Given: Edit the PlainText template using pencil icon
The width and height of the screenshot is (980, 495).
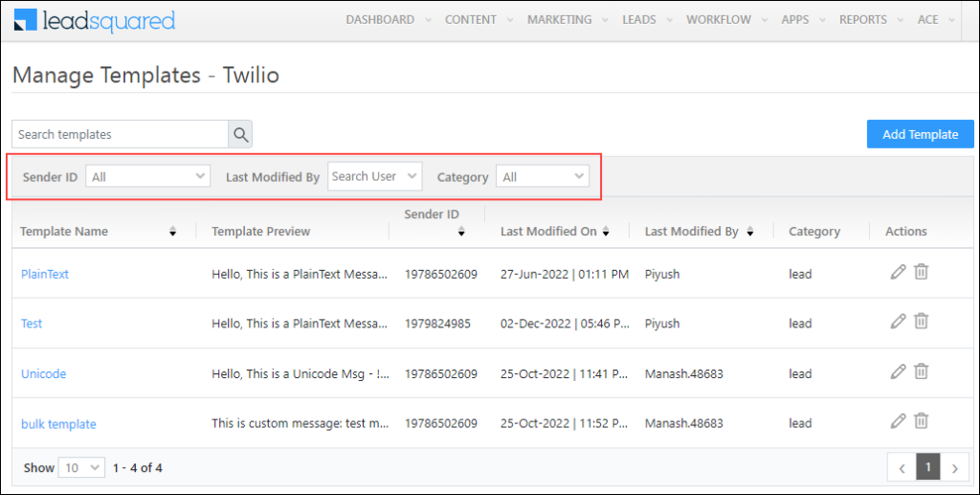Looking at the screenshot, I should tap(898, 272).
